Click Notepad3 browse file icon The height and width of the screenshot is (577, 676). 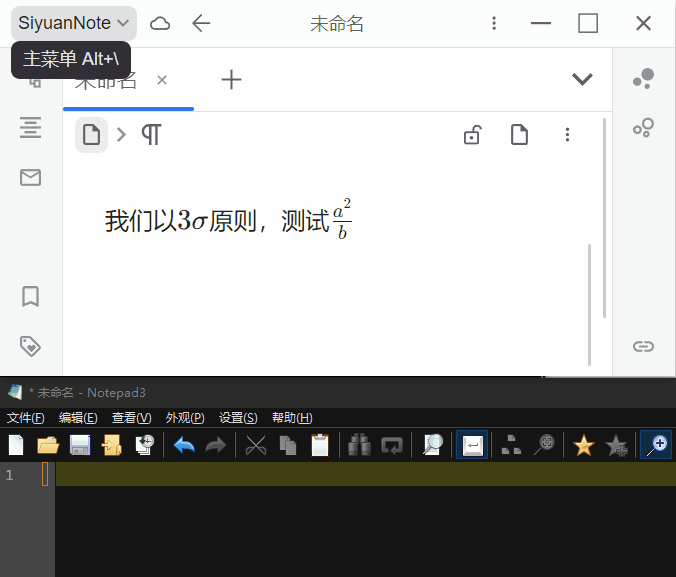[x=112, y=445]
